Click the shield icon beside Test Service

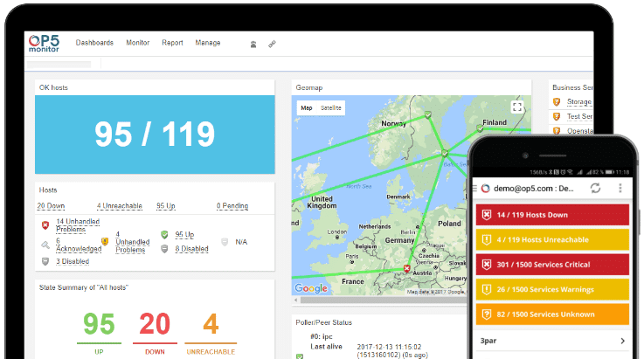point(557,117)
